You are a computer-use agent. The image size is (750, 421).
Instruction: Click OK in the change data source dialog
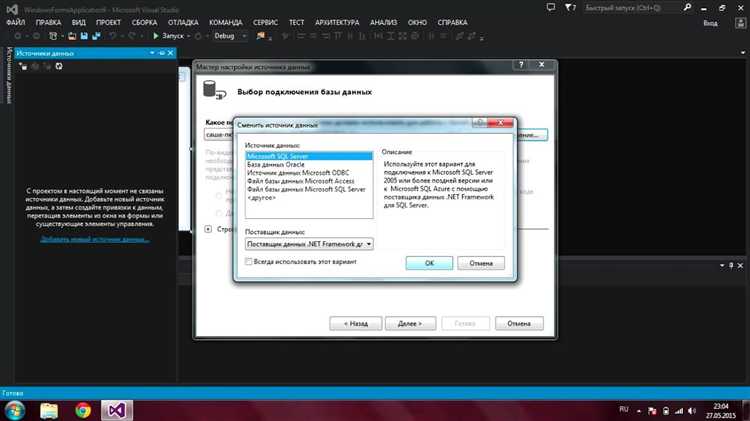point(429,263)
